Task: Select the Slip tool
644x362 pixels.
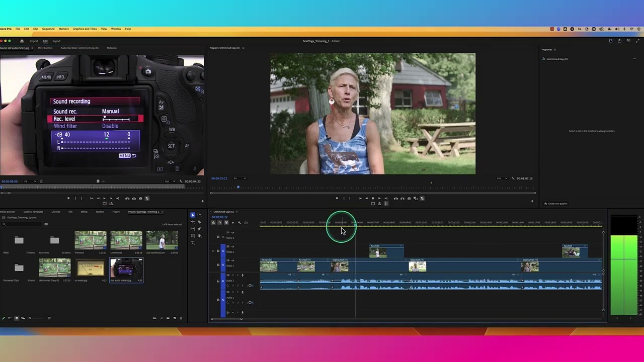Action: 193,229
